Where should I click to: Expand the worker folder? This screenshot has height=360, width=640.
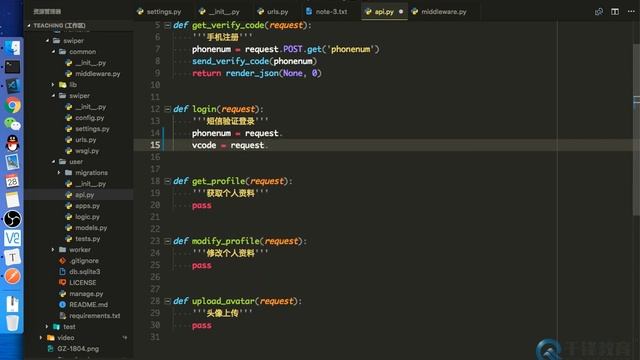53,250
